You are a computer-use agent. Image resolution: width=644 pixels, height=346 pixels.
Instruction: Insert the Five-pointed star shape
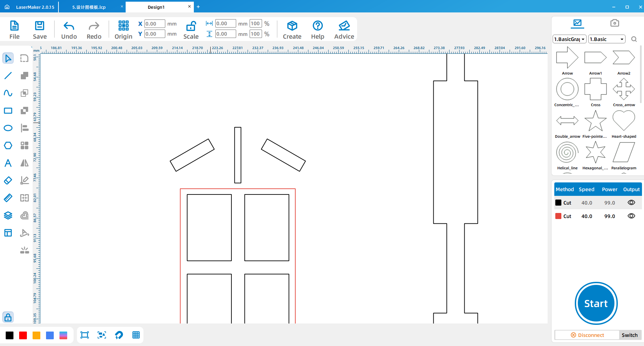[595, 124]
